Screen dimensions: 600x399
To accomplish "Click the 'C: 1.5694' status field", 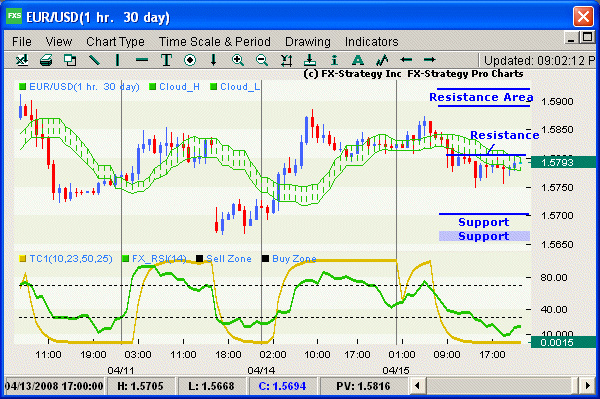I will click(x=282, y=386).
